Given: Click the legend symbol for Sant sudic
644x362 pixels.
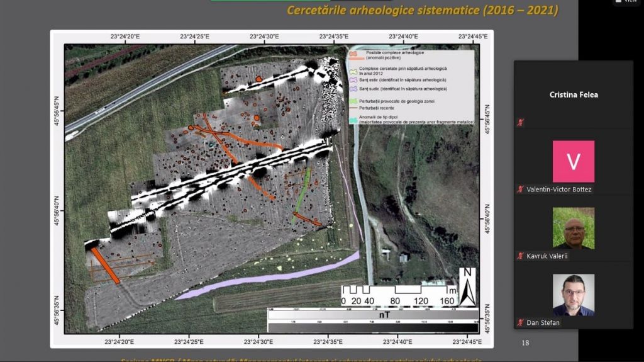Looking at the screenshot, I should pyautogui.click(x=353, y=89).
